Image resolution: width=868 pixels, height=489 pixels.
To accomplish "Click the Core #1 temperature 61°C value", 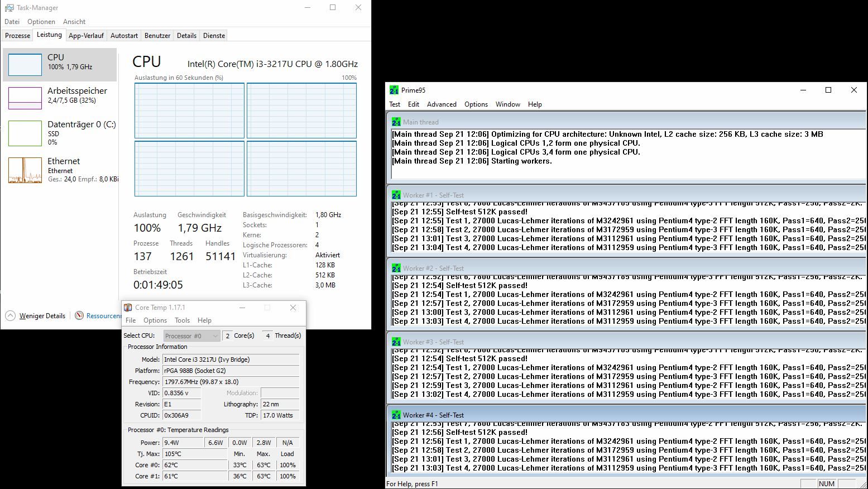I will pos(194,476).
